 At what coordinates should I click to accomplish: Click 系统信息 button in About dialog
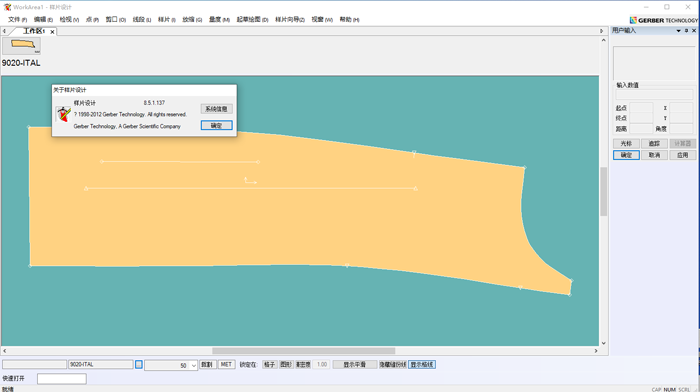point(217,109)
